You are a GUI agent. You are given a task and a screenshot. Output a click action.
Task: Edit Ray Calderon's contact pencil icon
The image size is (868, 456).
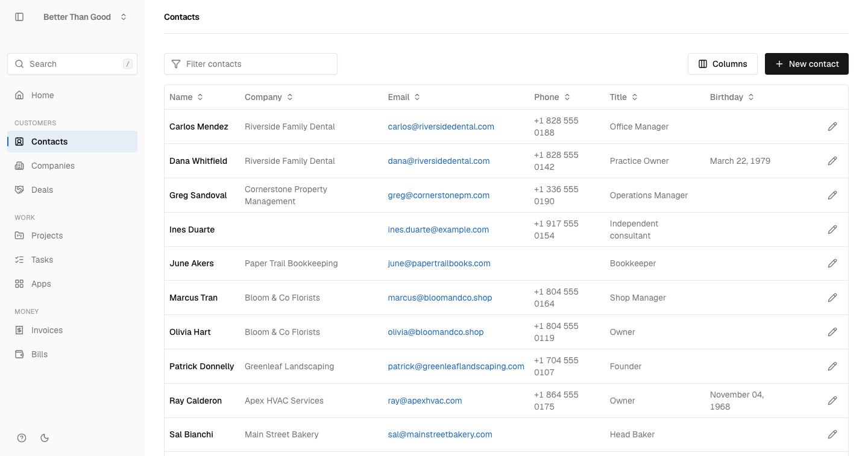click(832, 401)
